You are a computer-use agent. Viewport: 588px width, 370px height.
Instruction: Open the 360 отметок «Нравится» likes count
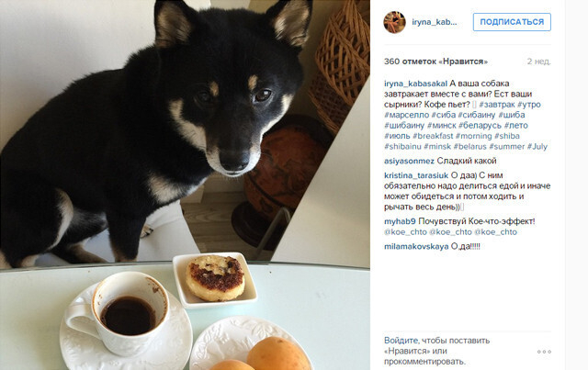[435, 62]
